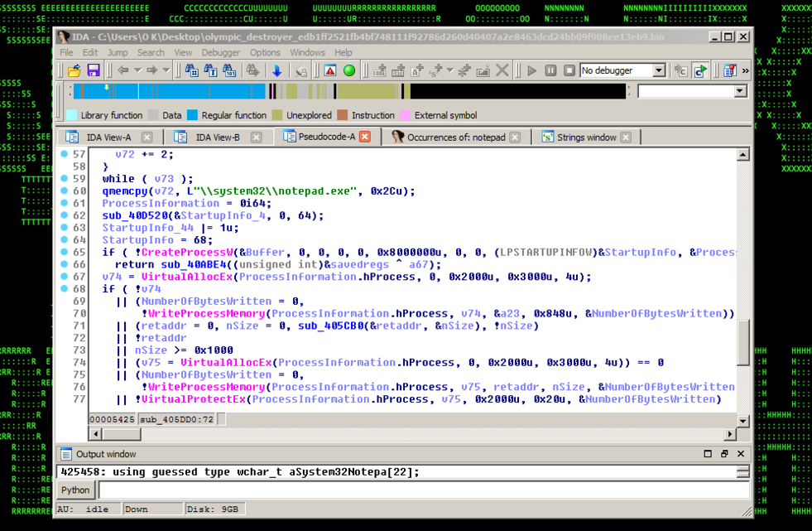Click the red warning triangle icon
The width and height of the screenshot is (812, 531).
point(329,71)
